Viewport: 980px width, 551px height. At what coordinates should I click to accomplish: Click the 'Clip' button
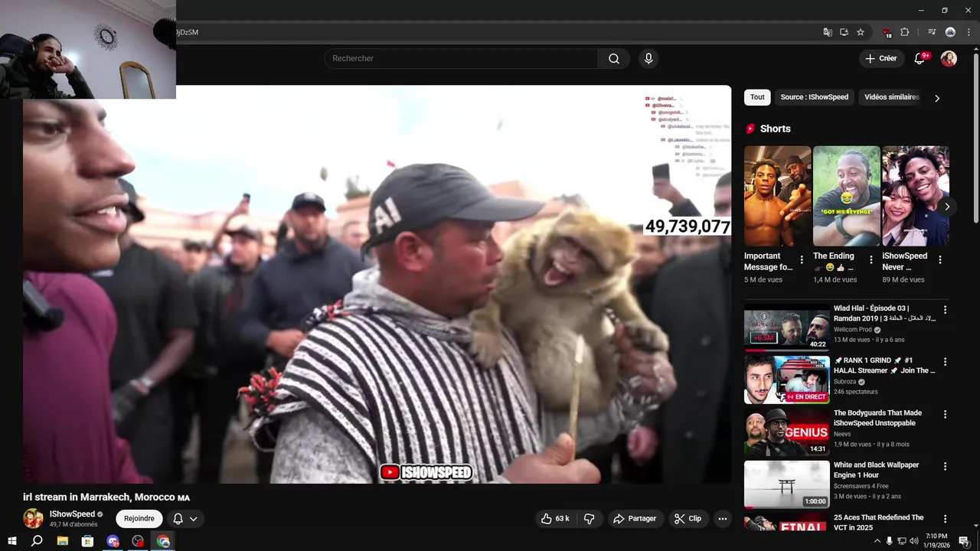click(x=688, y=519)
